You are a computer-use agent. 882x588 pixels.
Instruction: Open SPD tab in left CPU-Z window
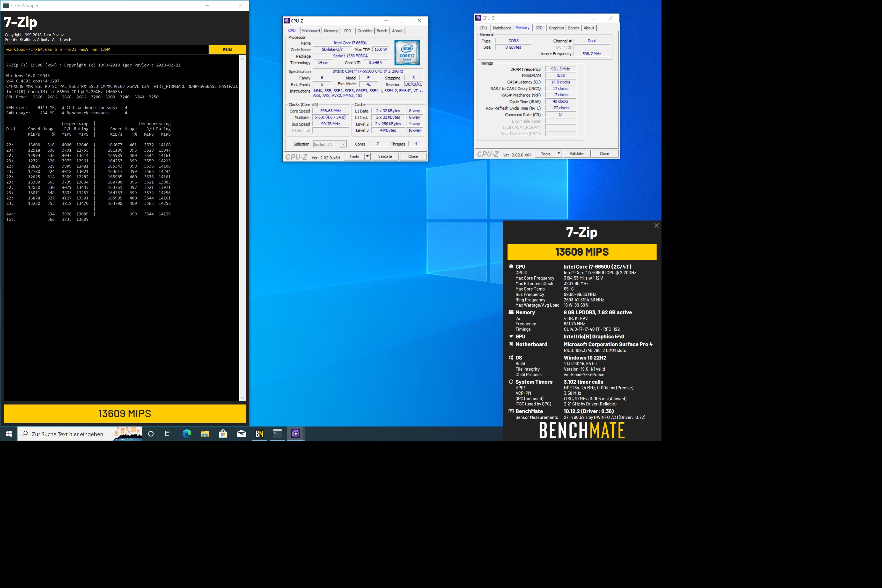click(x=347, y=31)
